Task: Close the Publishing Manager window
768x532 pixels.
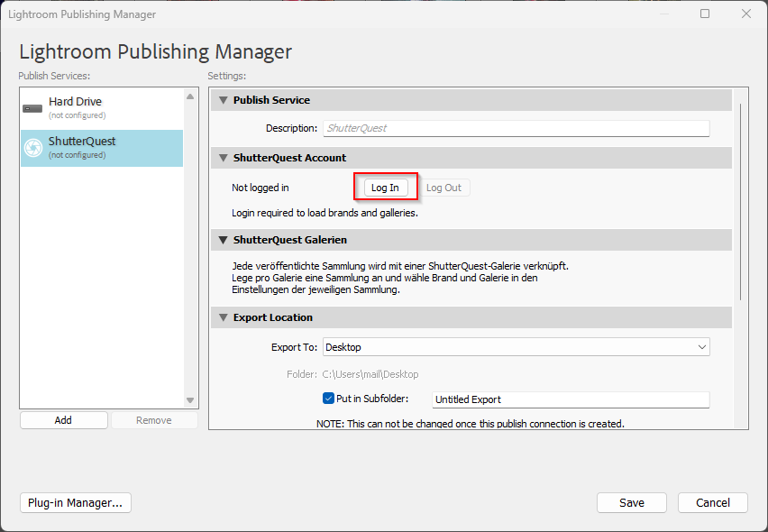Action: point(746,14)
